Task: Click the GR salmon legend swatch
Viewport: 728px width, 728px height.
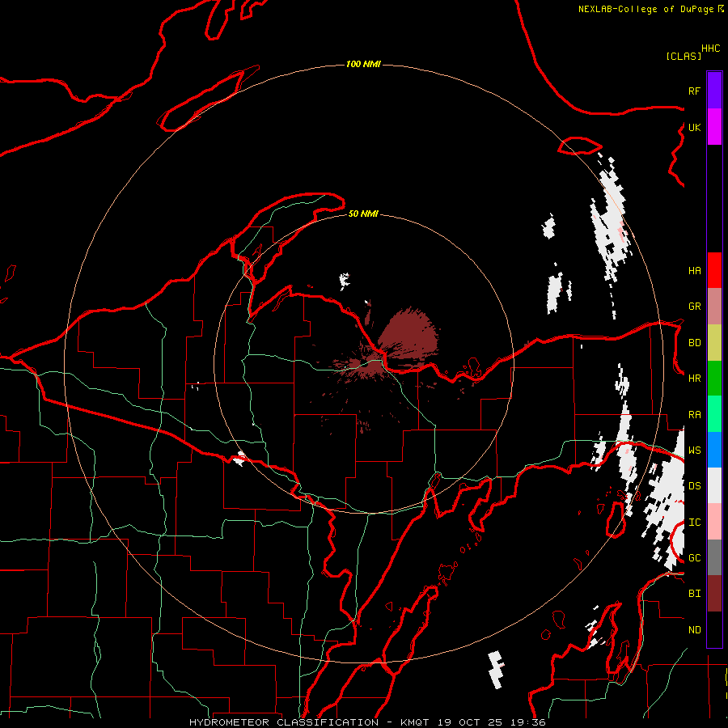Action: click(714, 307)
